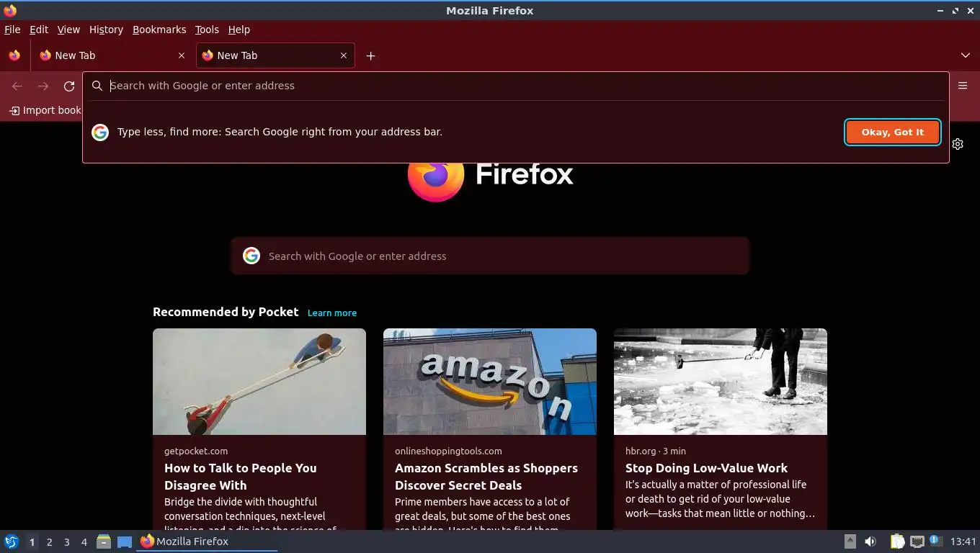
Task: Click the onlineshoppingtools.com source text
Action: point(448,451)
